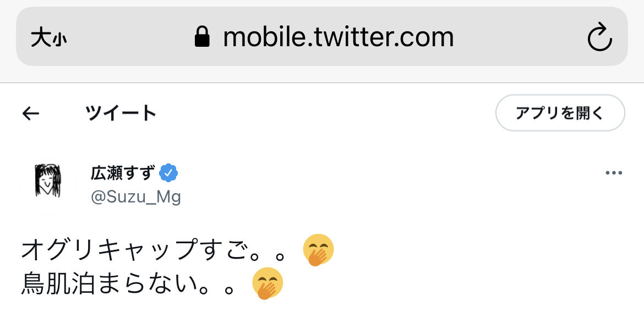Screen dimensions: 644x317
Task: Click the blue verified badge
Action: (x=168, y=173)
